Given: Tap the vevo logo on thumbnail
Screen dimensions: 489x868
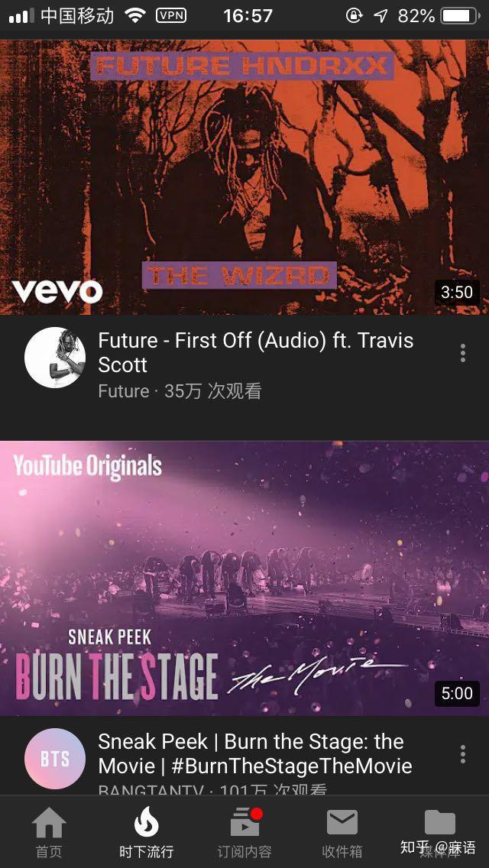Looking at the screenshot, I should [x=57, y=291].
